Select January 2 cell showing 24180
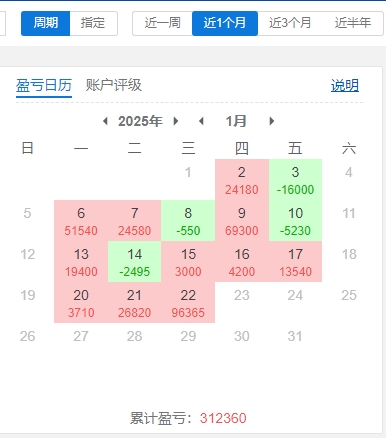 coord(242,180)
